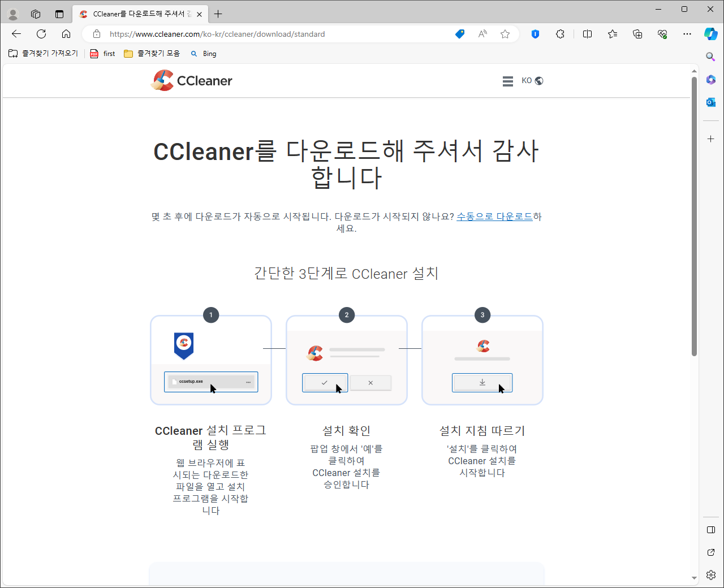Open the tab actions menu icon
The width and height of the screenshot is (724, 588).
click(59, 14)
